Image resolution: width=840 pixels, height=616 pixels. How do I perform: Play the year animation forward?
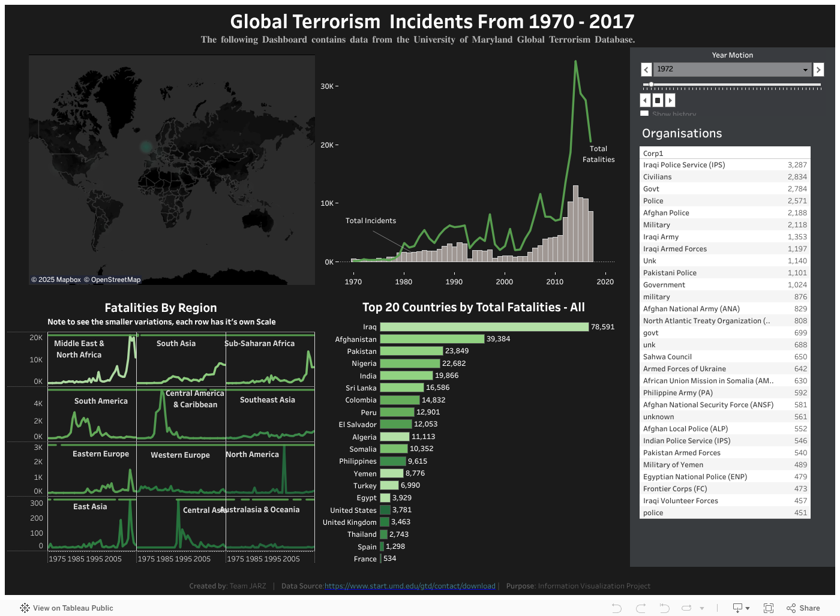point(670,100)
